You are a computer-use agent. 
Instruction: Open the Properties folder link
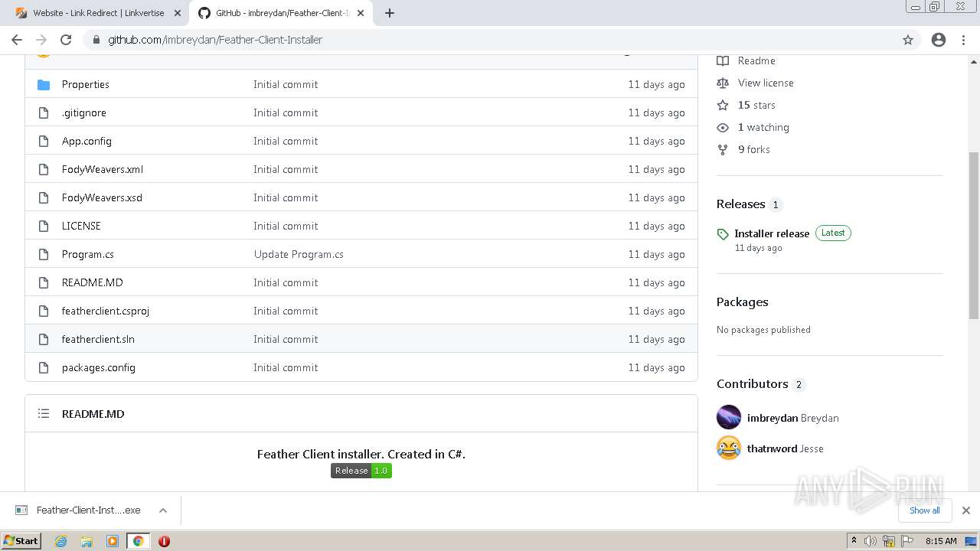pyautogui.click(x=86, y=84)
